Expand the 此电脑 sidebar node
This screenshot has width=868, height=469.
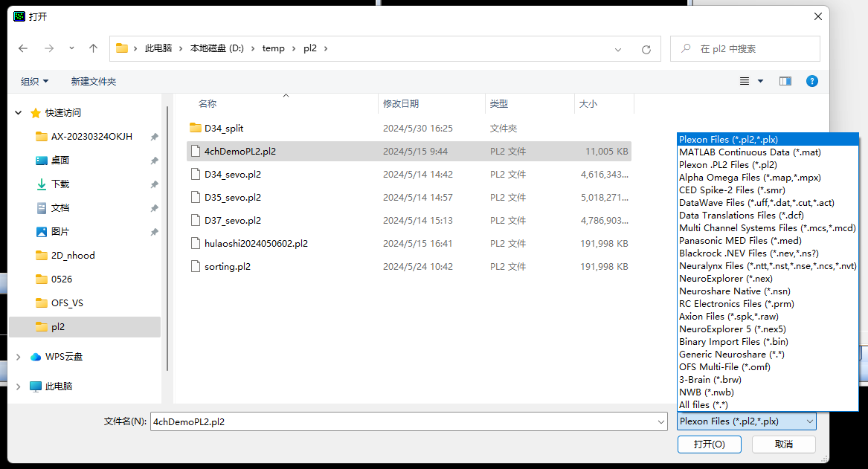tap(19, 386)
